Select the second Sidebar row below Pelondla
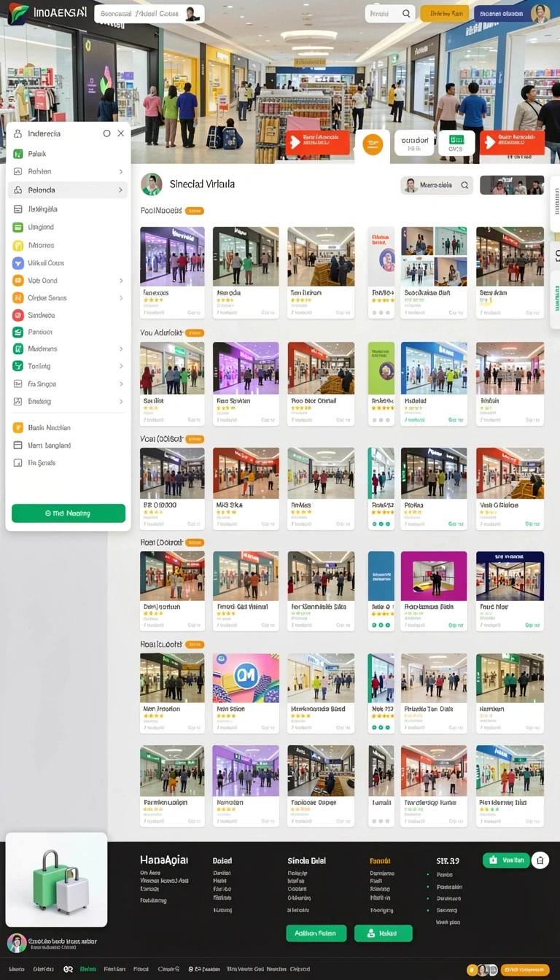The height and width of the screenshot is (980, 560). coord(68,227)
